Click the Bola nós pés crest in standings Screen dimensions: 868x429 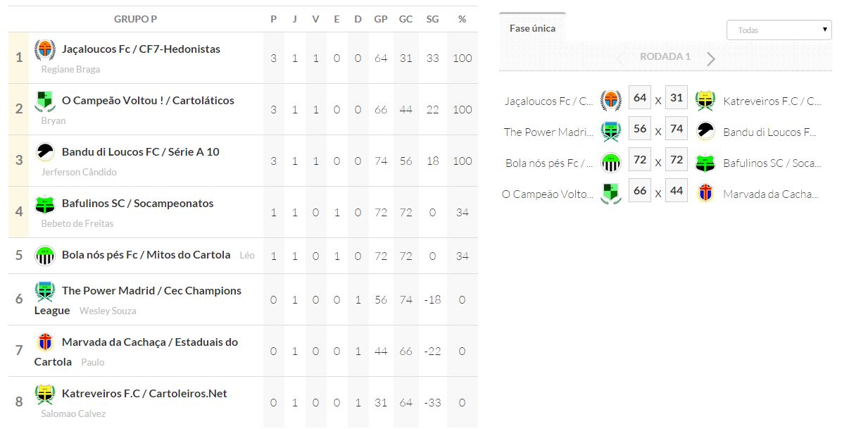click(x=45, y=255)
